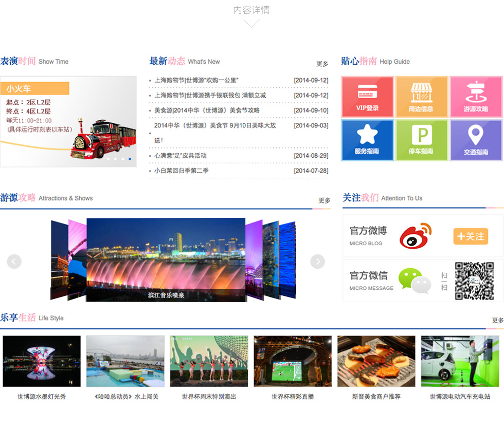Image resolution: width=504 pixels, height=430 pixels.
Task: Click the WeChat QR code
Action: pos(474,281)
